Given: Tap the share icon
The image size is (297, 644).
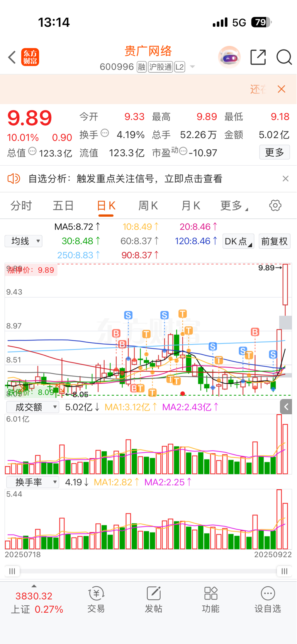Looking at the screenshot, I should point(258,57).
